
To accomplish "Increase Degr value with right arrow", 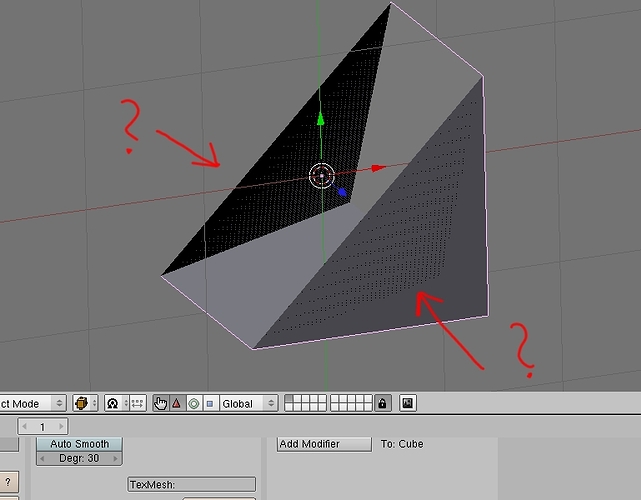I will 116,458.
